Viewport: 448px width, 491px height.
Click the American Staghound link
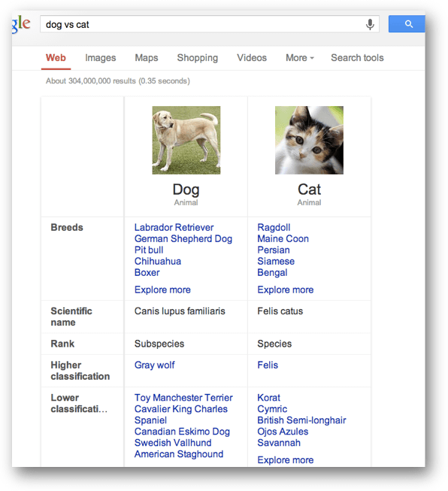(179, 454)
